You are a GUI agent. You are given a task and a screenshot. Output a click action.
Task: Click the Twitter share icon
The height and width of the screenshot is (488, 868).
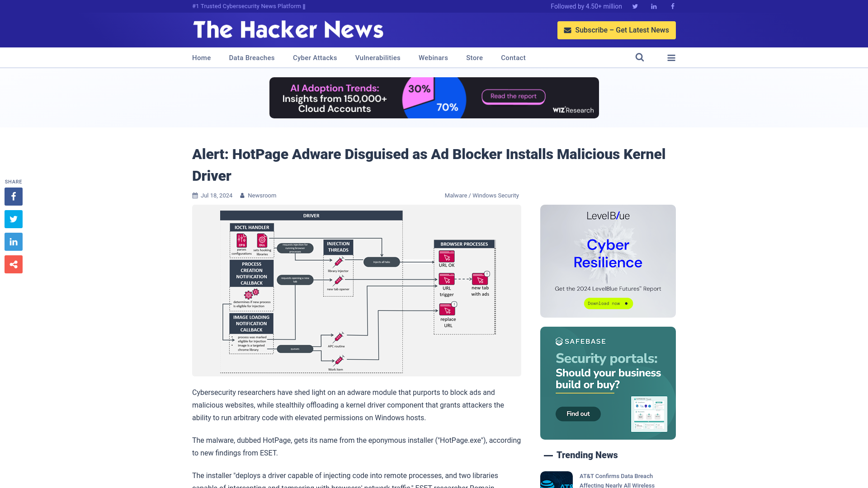click(13, 219)
